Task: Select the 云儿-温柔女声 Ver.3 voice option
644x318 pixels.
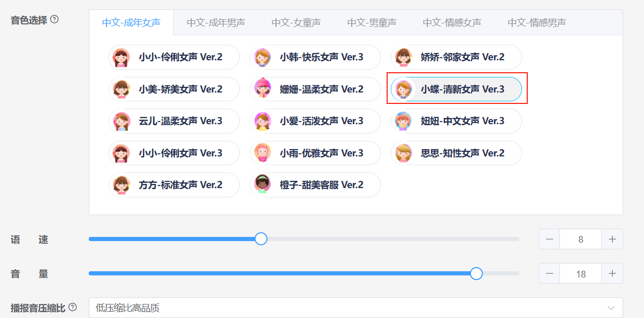Action: [x=174, y=121]
